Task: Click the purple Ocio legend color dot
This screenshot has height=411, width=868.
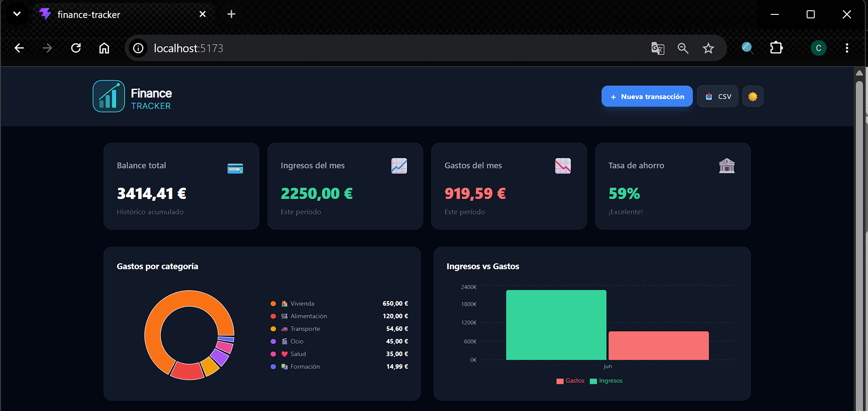Action: click(273, 342)
